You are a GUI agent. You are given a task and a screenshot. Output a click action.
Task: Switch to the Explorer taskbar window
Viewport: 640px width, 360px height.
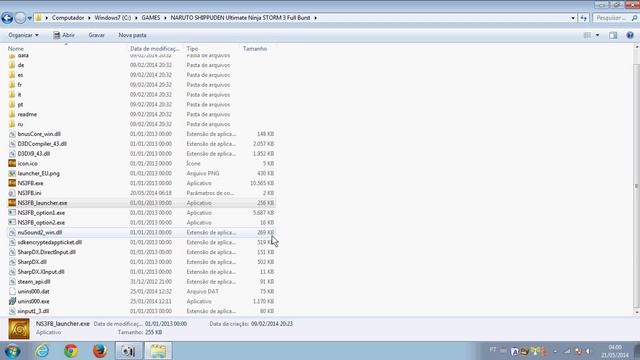(x=158, y=351)
